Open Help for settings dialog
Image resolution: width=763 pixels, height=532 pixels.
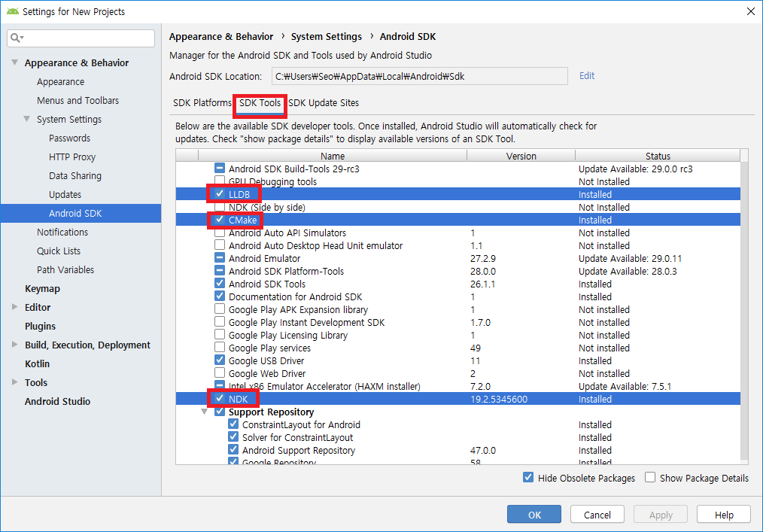(x=724, y=515)
